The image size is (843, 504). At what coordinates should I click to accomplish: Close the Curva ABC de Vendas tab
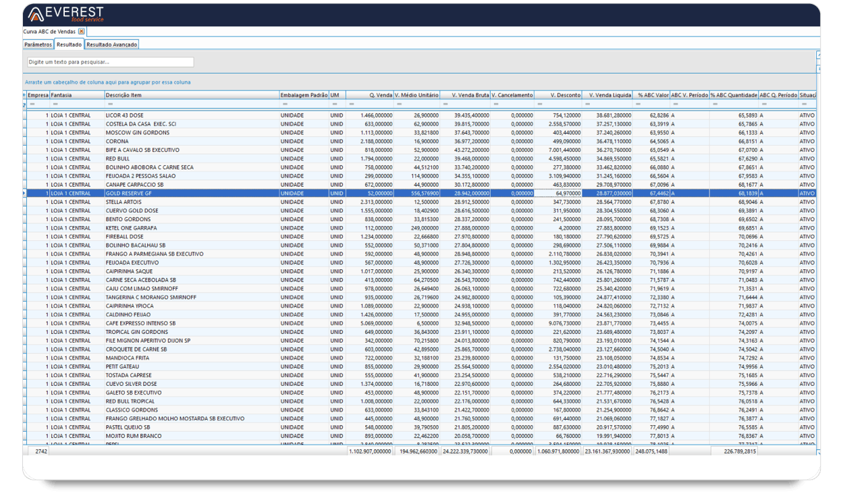[81, 32]
